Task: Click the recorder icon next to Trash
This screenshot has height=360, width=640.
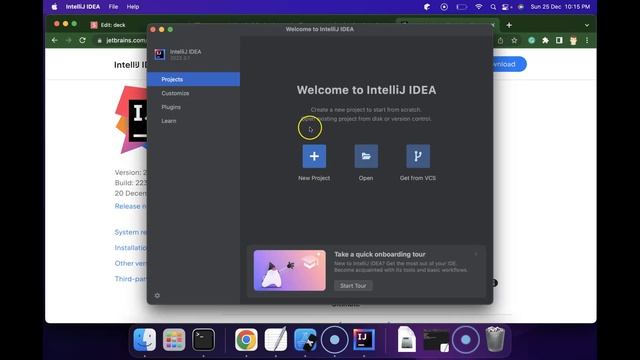Action: coord(465,340)
